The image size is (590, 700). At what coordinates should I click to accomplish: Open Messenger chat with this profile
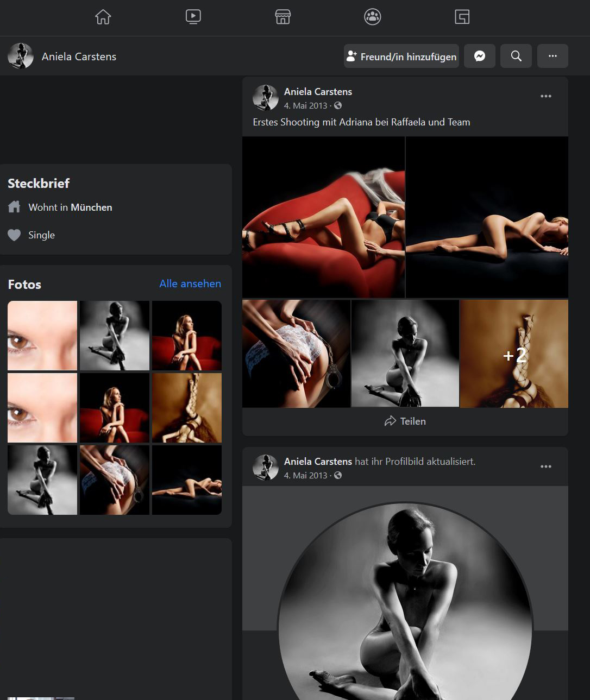(x=480, y=56)
